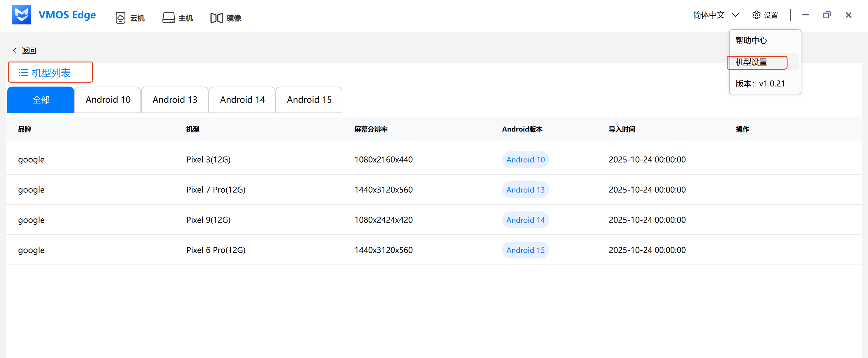Switch to the Android 13 tab
Viewport: 868px width, 358px height.
coord(175,100)
